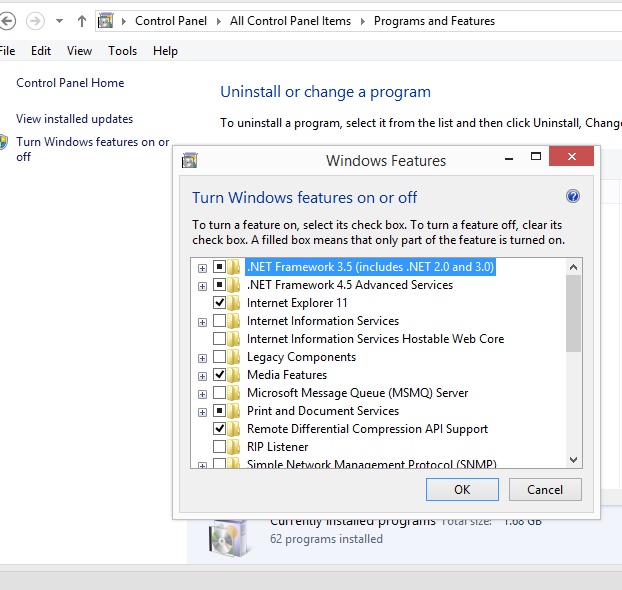622x590 pixels.
Task: Maximize the Windows Features dialog
Action: [536, 156]
